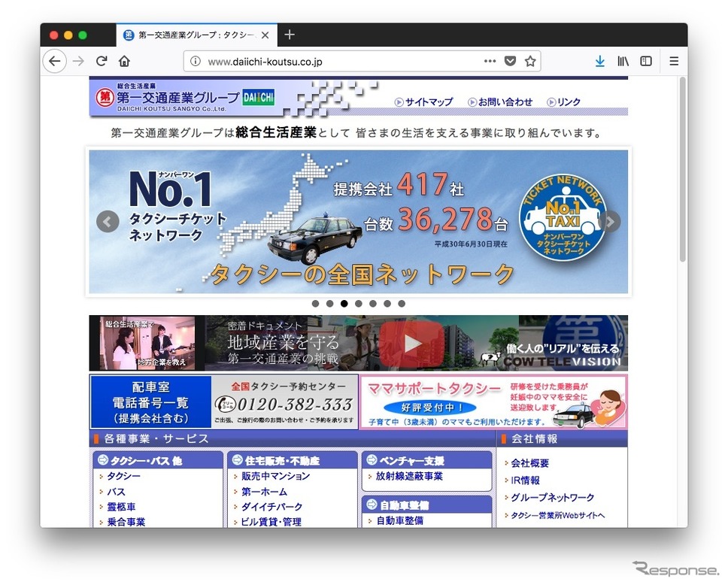This screenshot has width=728, height=585.
Task: Select the 第一交通産業グループ browser tab
Action: (197, 35)
